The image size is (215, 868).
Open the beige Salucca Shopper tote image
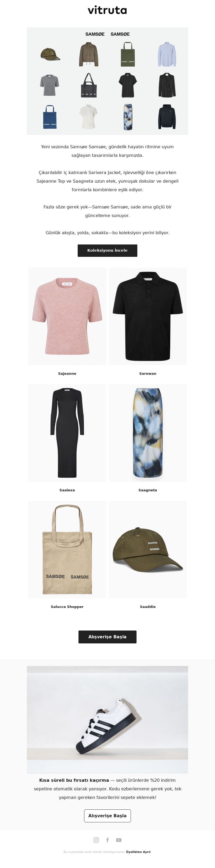click(67, 549)
